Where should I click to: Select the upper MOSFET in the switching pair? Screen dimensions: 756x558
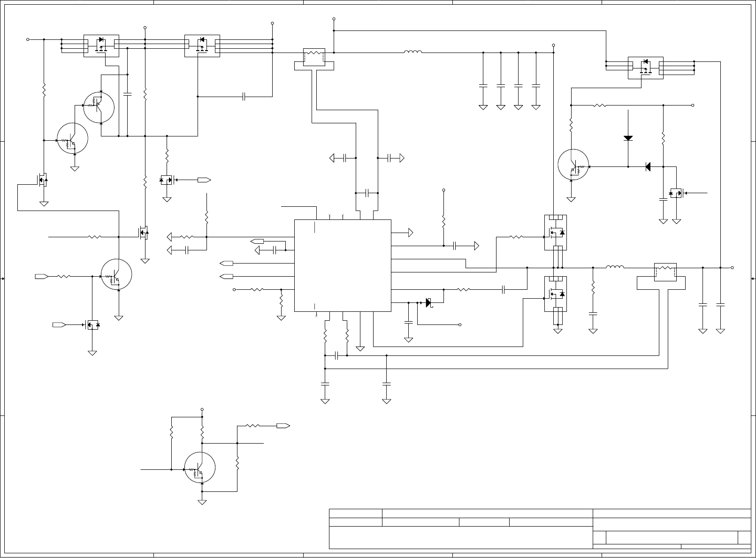[556, 233]
